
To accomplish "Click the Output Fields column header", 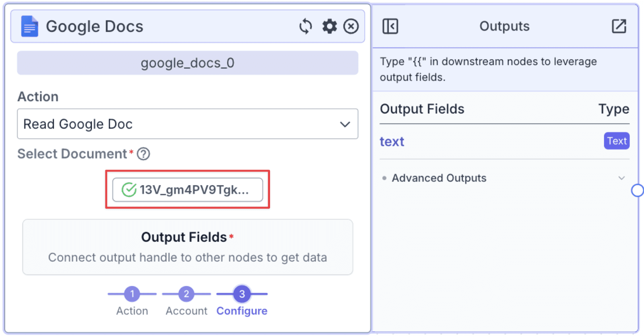I will pos(422,109).
